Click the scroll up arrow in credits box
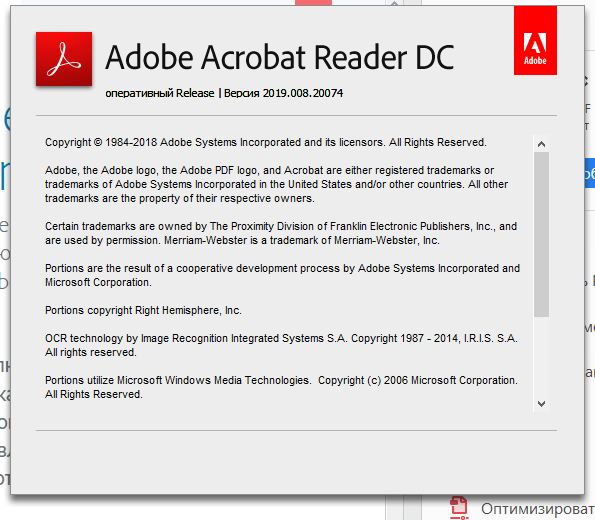 [541, 144]
